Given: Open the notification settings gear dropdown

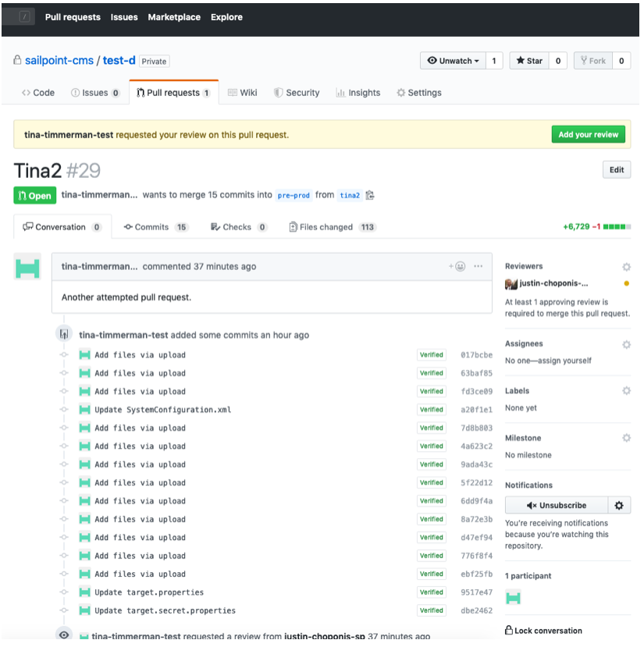Looking at the screenshot, I should (619, 505).
